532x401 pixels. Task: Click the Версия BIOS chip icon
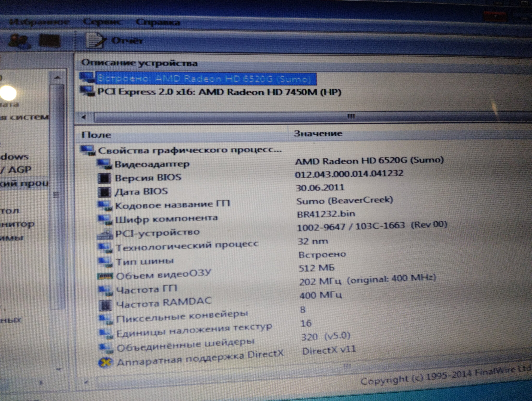tap(105, 178)
